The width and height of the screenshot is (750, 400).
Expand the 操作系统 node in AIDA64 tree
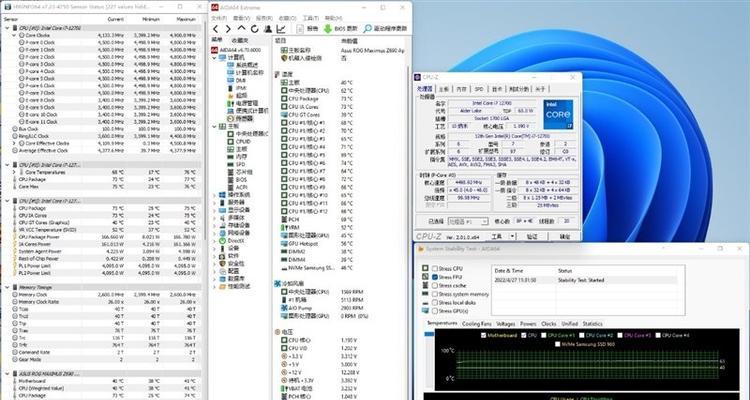click(x=215, y=195)
